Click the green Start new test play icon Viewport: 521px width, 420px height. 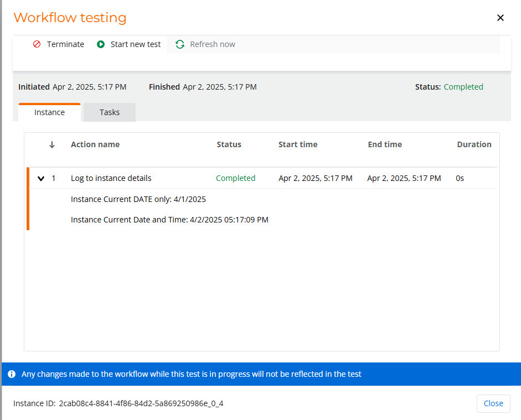click(101, 44)
